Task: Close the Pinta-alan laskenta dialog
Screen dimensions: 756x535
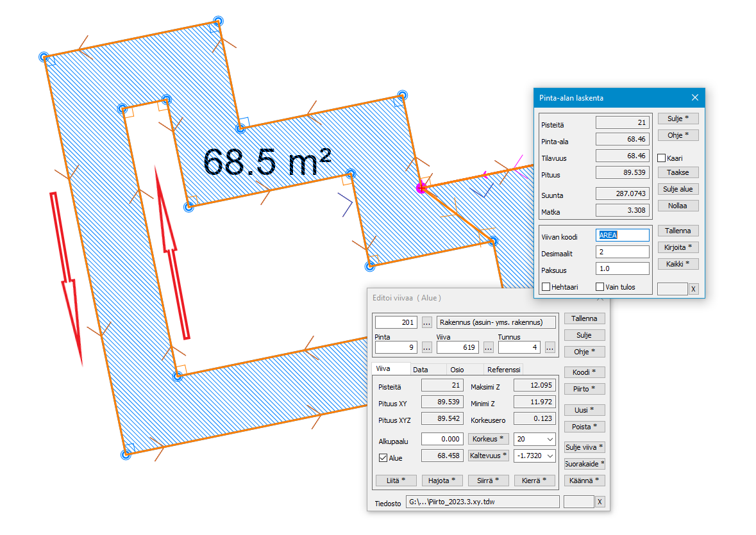Action: pyautogui.click(x=694, y=98)
